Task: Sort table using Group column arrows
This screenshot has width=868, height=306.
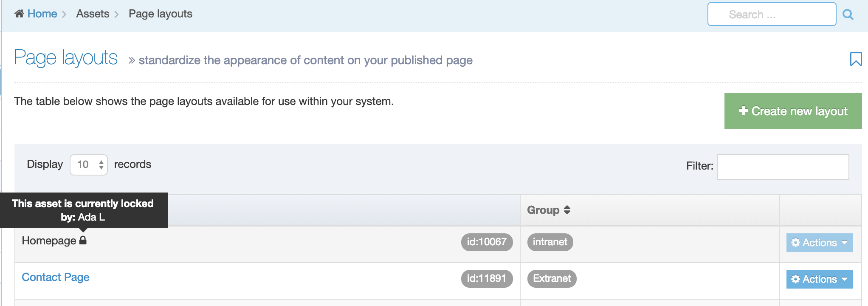Action: pos(567,210)
